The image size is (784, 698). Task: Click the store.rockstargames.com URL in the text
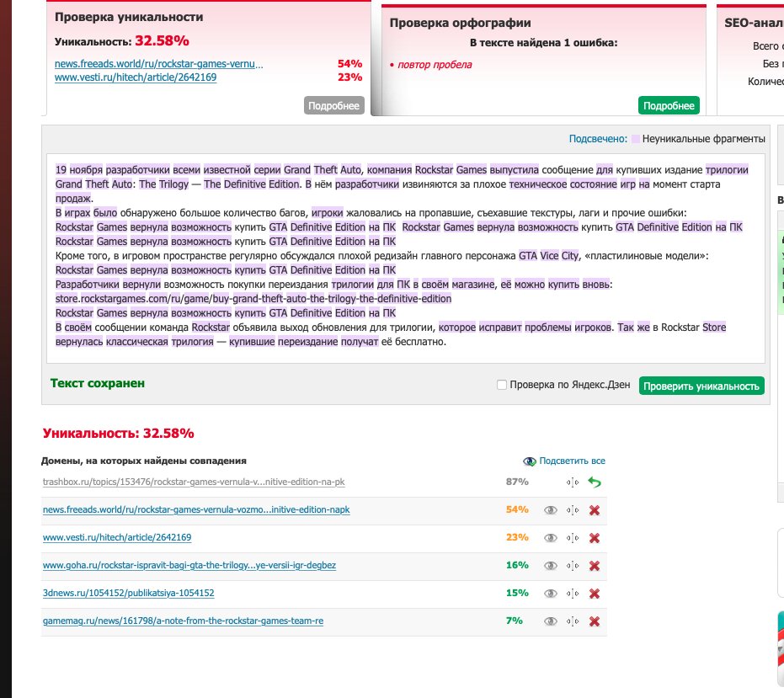coord(253,299)
